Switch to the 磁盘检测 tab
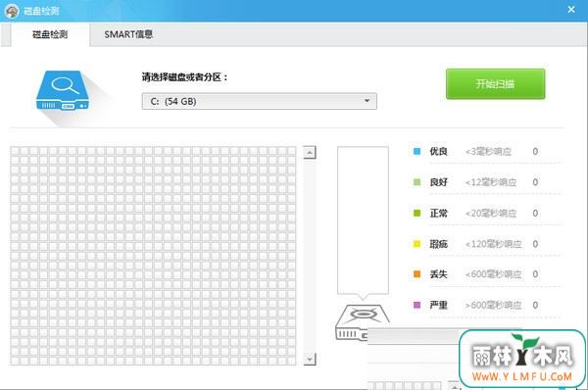Viewport: 588px width, 390px height. [x=50, y=34]
